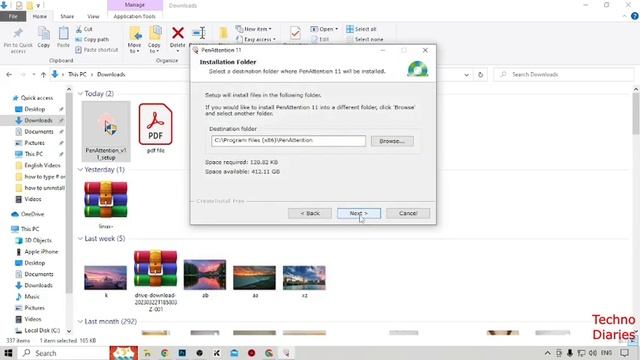Viewport: 640px width, 360px height.
Task: Click the ribbon Help question icon
Action: click(x=635, y=16)
